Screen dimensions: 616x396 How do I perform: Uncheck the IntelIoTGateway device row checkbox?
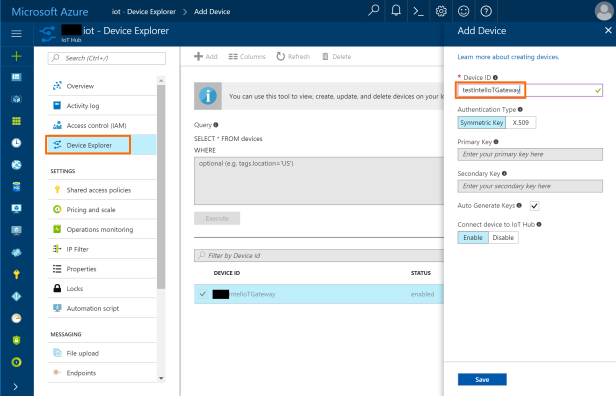[203, 294]
